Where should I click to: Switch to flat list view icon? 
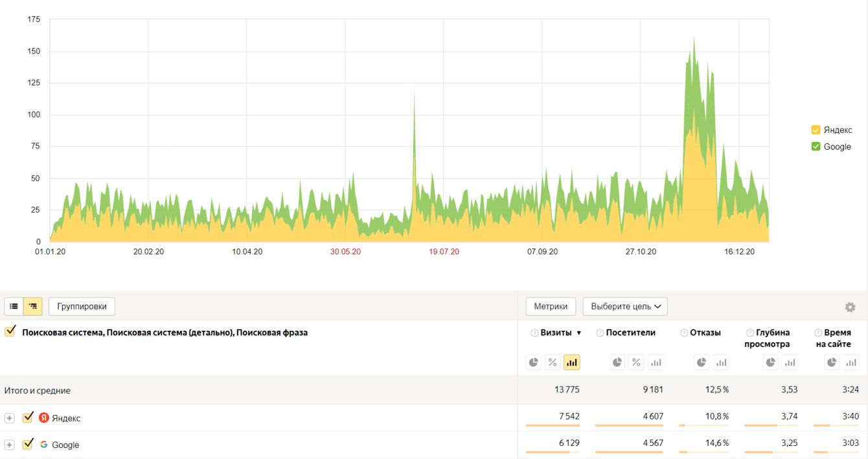pos(14,306)
